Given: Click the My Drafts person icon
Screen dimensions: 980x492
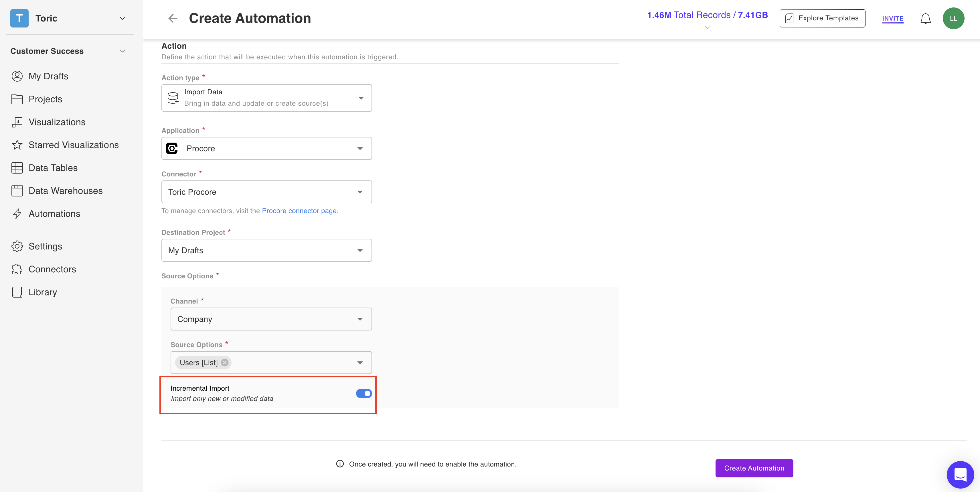Looking at the screenshot, I should pyautogui.click(x=17, y=76).
